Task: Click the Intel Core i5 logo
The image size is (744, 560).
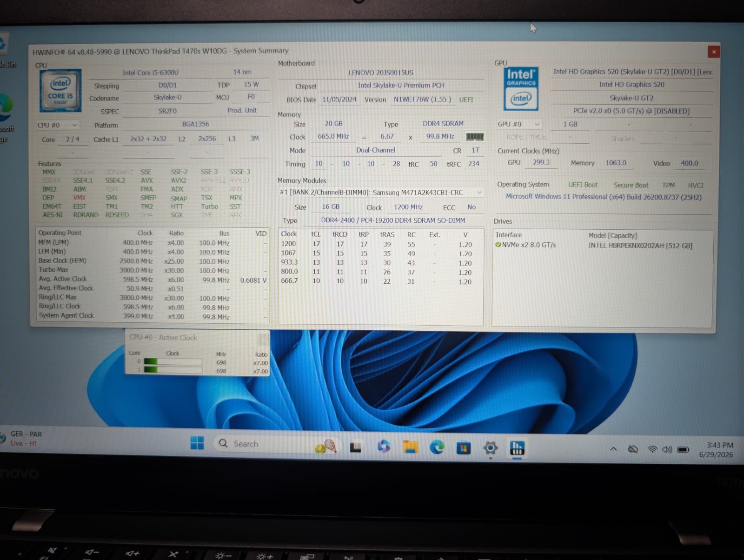Action: (x=60, y=90)
